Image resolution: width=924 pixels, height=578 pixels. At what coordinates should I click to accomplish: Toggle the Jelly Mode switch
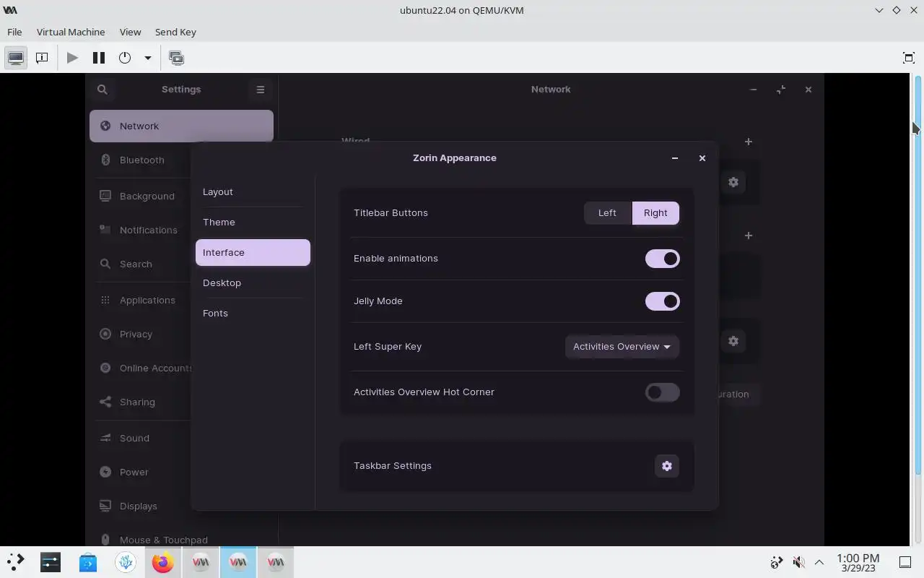coord(663,301)
